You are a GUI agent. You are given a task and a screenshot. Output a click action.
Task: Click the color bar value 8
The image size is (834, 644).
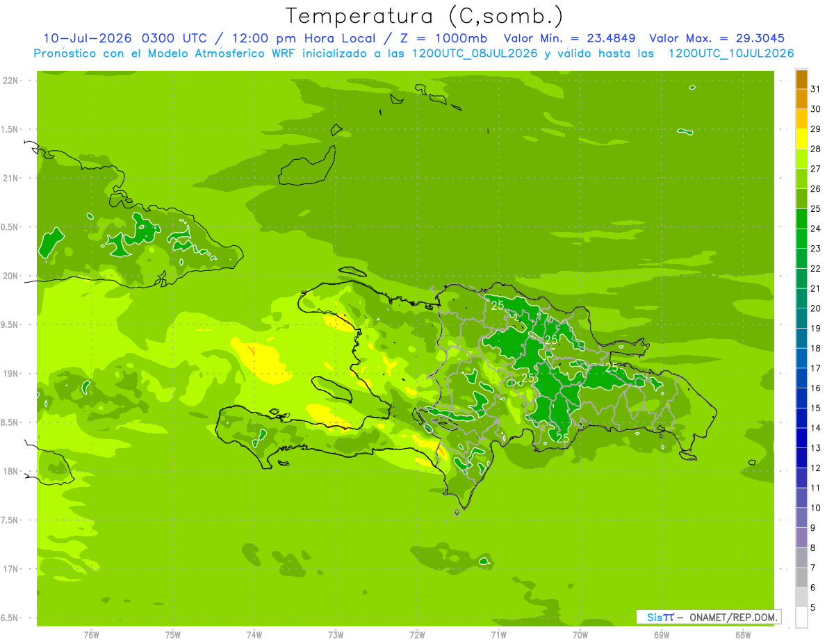[814, 548]
